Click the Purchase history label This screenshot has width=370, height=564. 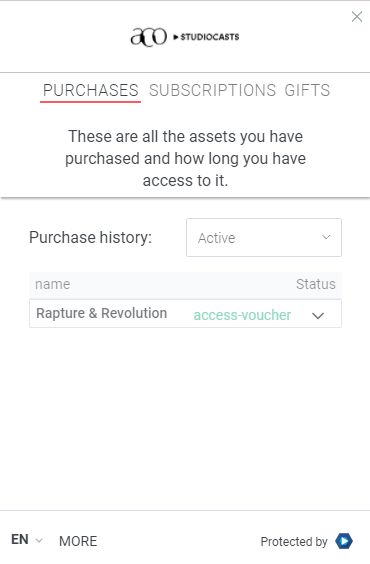(91, 237)
